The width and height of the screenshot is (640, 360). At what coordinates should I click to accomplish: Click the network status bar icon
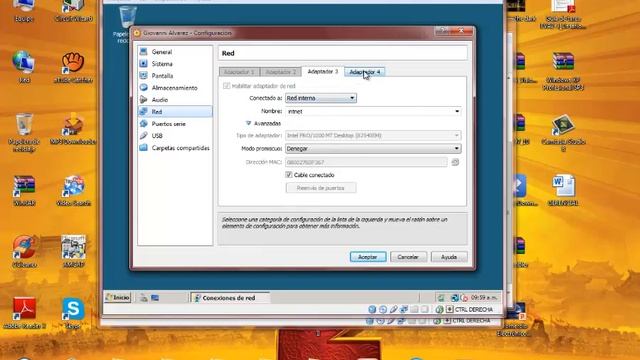[404, 309]
